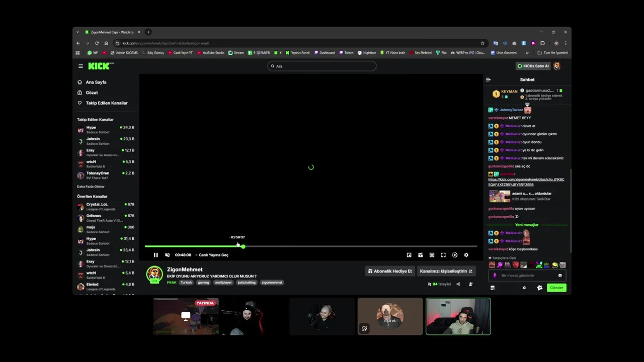Screen dimensions: 644x362
Task: Open Takip Edilen Kanallar menu item
Action: [107, 103]
